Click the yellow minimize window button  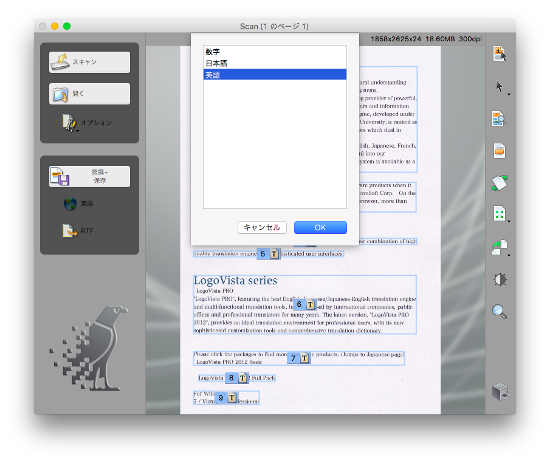54,26
